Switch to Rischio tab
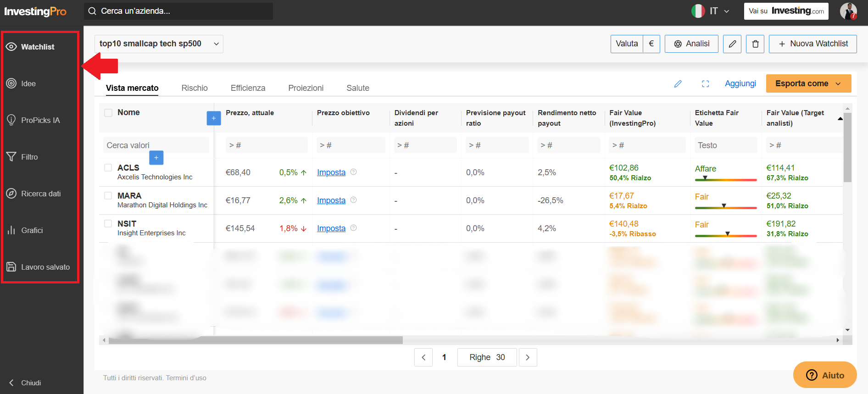This screenshot has height=394, width=868. [195, 88]
